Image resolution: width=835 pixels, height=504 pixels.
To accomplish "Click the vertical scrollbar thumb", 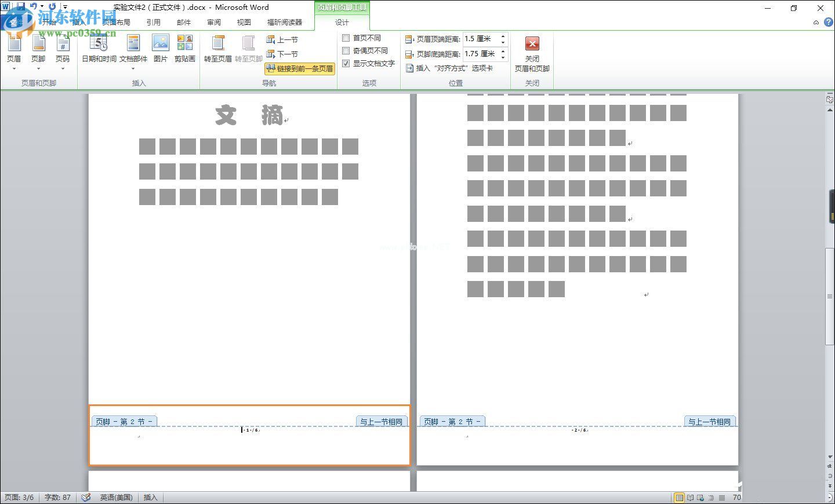I will [830, 295].
